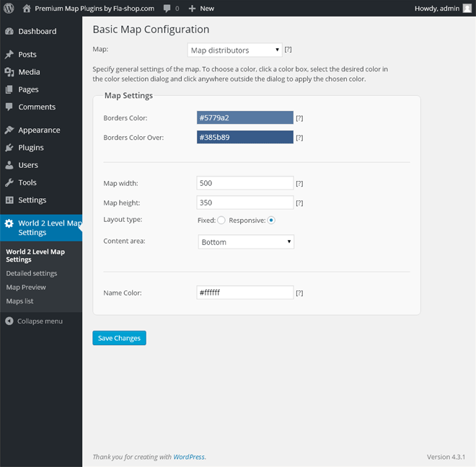Click help [?] beside Borders Color
Screen dimensions: 476x467
299,118
